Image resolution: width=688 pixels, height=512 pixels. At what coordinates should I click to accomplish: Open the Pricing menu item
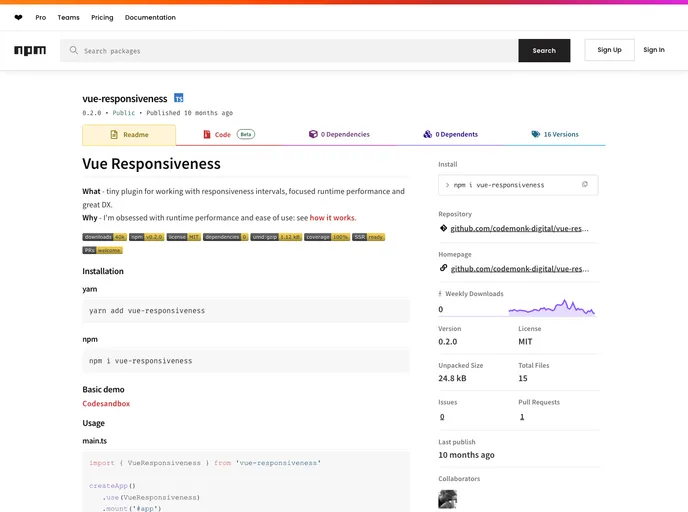pos(102,18)
